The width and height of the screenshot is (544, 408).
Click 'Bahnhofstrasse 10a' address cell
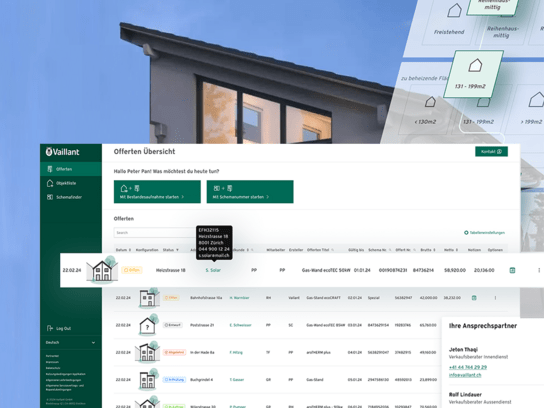(206, 298)
